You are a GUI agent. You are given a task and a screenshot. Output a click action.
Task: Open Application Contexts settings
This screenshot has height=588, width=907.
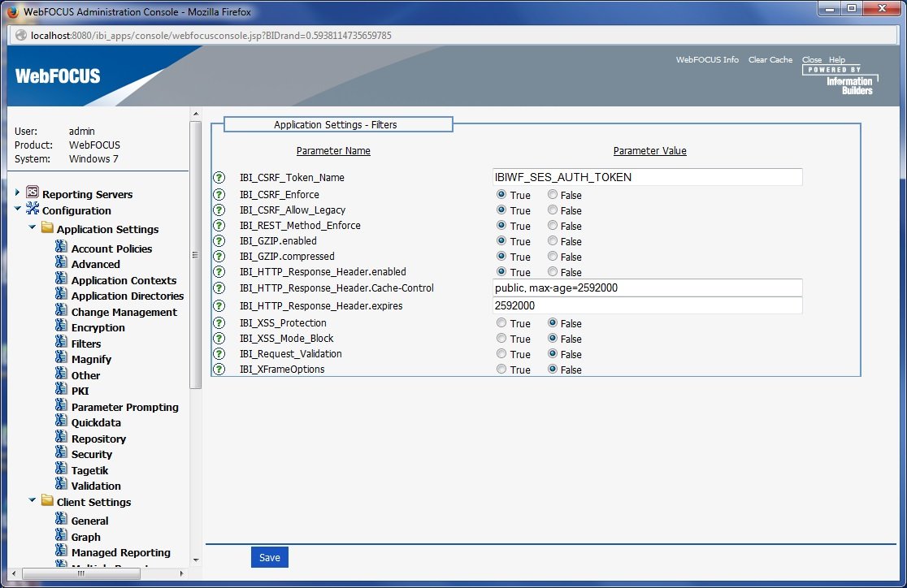pyautogui.click(x=124, y=280)
